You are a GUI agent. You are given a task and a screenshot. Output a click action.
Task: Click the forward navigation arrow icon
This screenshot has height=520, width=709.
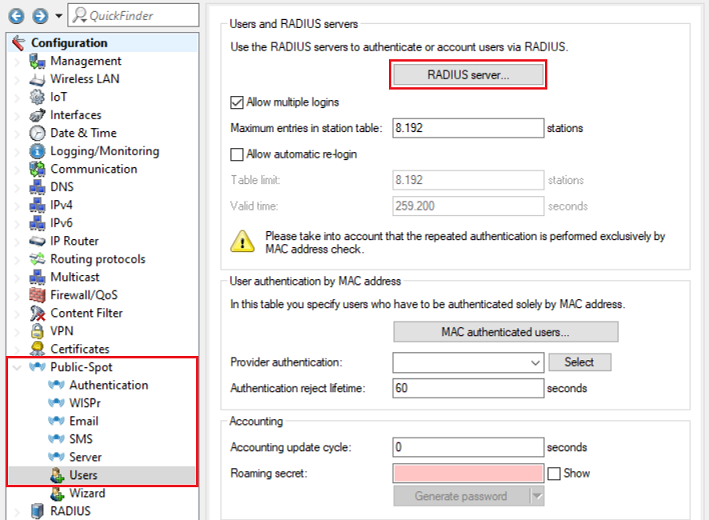38,16
